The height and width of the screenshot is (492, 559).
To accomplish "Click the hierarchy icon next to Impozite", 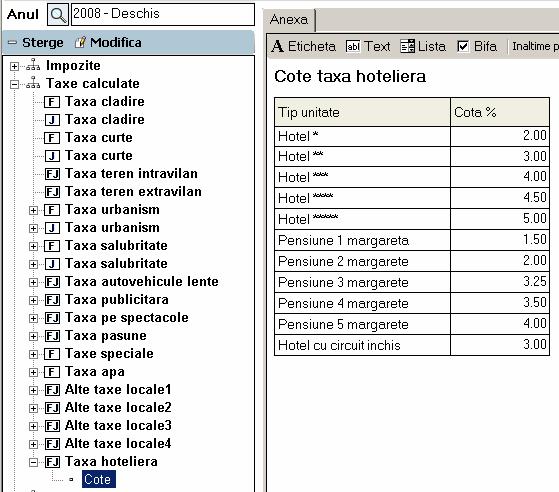I will [33, 65].
